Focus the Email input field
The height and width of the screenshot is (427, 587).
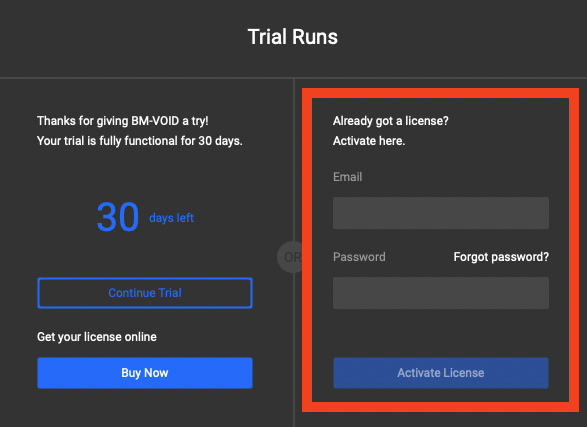[441, 213]
